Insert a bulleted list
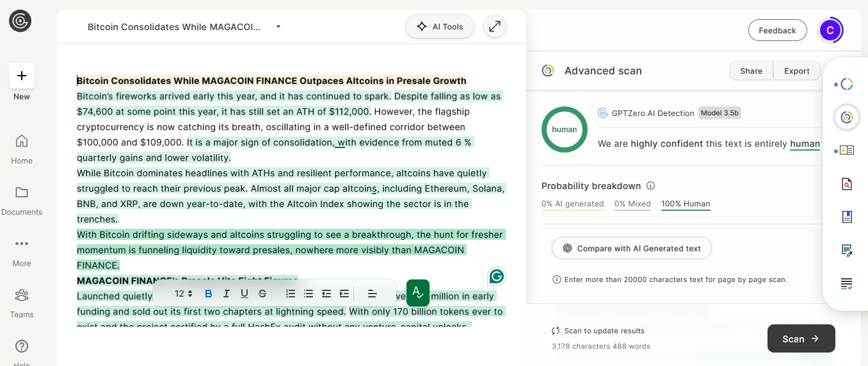Image resolution: width=868 pixels, height=366 pixels. [x=309, y=294]
